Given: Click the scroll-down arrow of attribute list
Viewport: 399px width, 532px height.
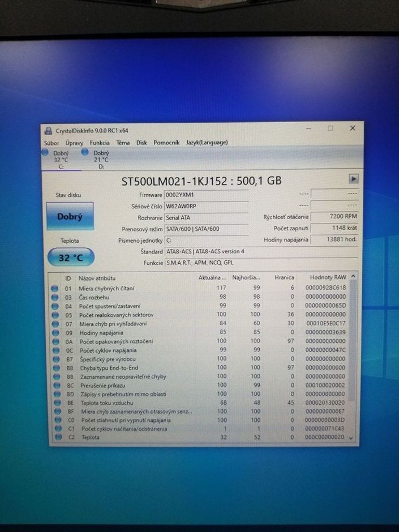Looking at the screenshot, I should (351, 438).
